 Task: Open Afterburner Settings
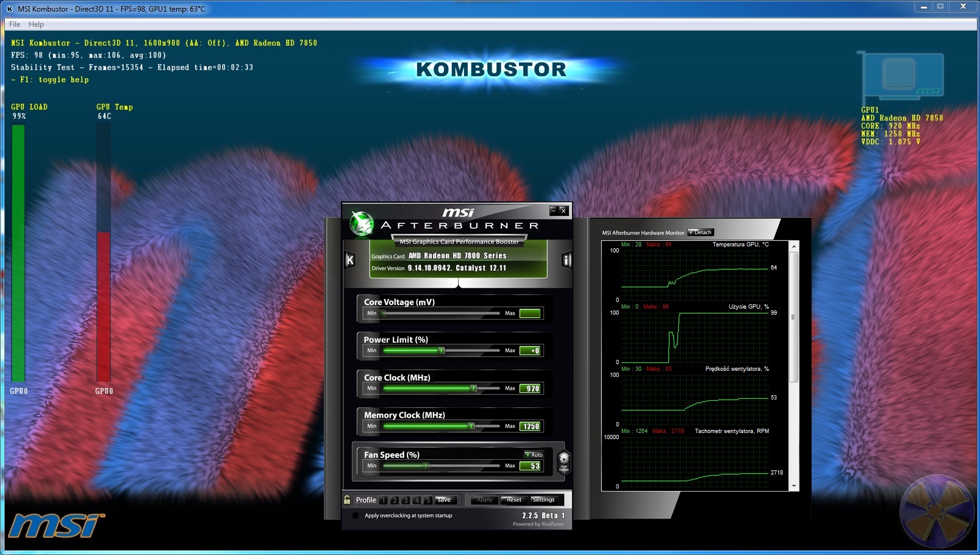point(543,500)
